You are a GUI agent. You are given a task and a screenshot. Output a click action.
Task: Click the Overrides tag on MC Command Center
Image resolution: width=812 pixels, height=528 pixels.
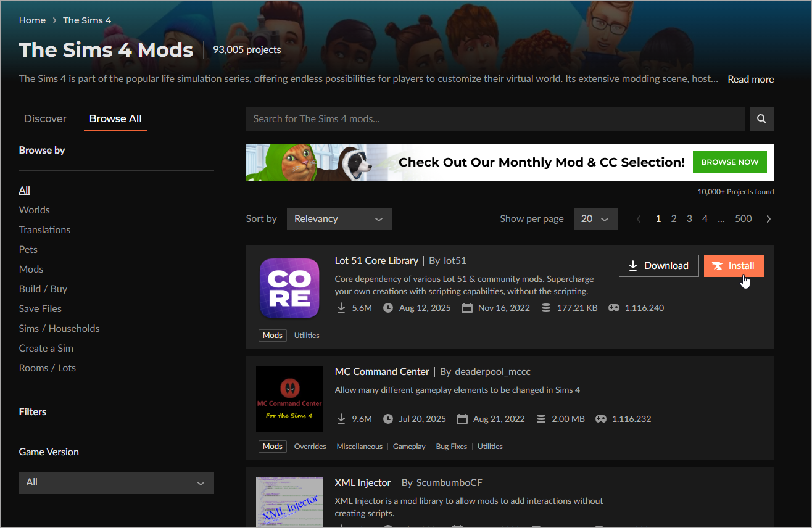pos(310,447)
